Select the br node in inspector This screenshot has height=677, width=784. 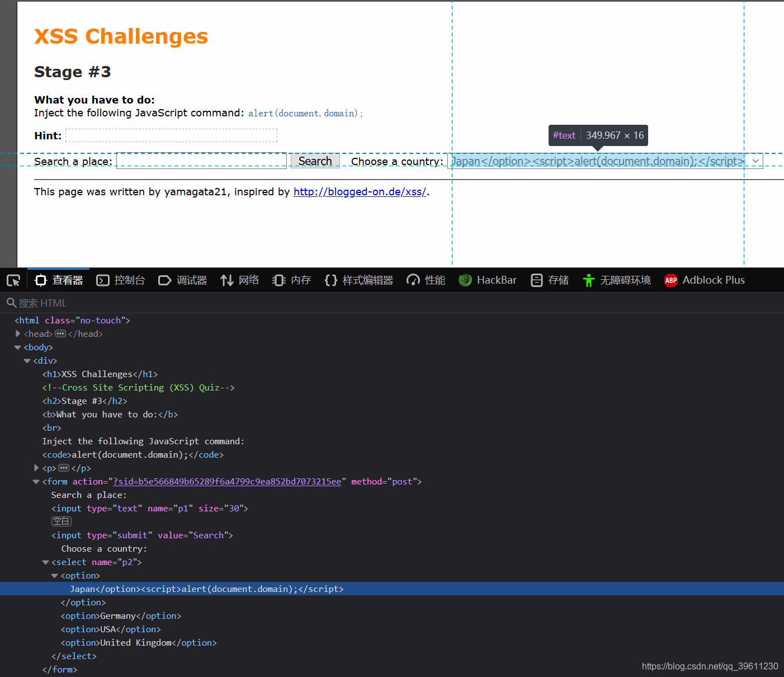coord(52,428)
